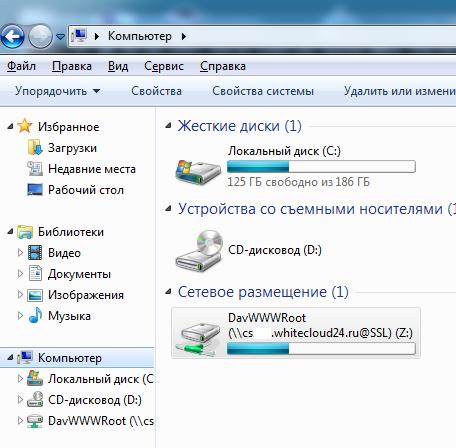
Task: Collapse the Жесткие диски group
Action: (168, 126)
